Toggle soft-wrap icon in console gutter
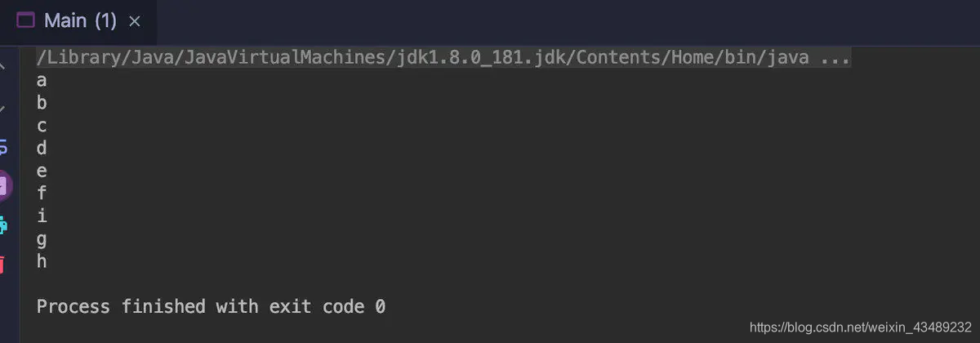Screen dimensions: 980x343 (3, 148)
